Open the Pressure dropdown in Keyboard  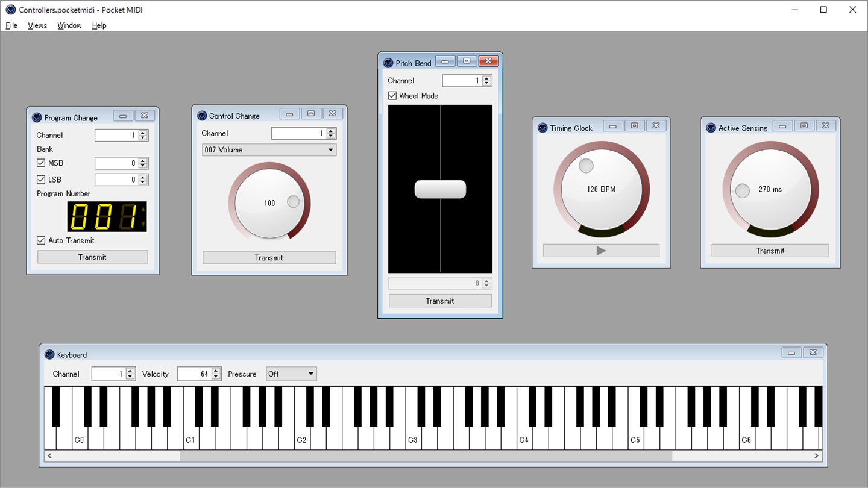click(291, 374)
